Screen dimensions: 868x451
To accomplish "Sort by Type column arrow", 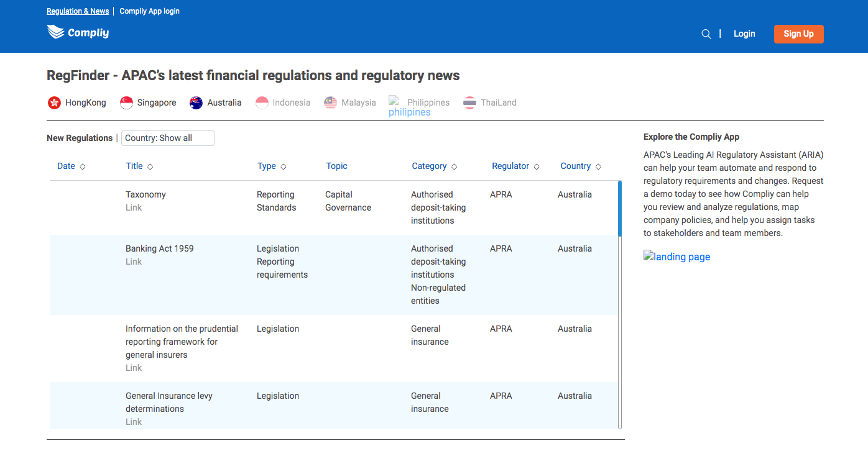I will [x=284, y=166].
